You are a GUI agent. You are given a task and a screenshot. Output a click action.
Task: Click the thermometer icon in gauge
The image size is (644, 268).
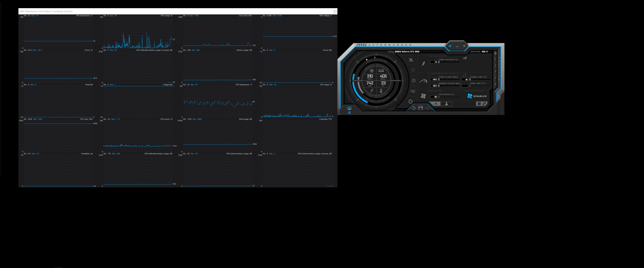(381, 91)
